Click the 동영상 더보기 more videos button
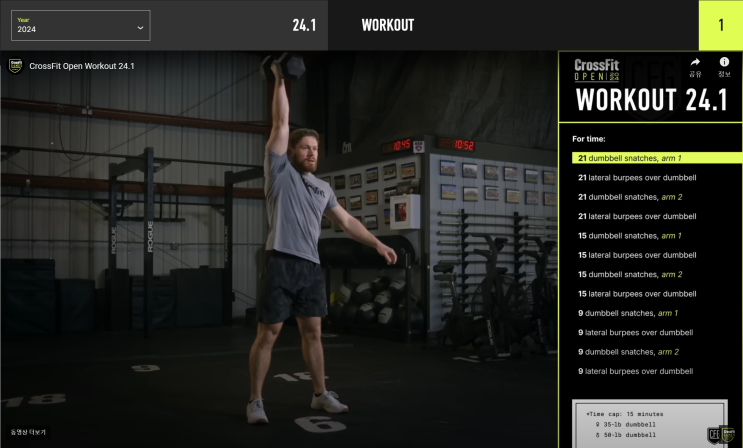Viewport: 743px width, 448px height. coord(28,432)
